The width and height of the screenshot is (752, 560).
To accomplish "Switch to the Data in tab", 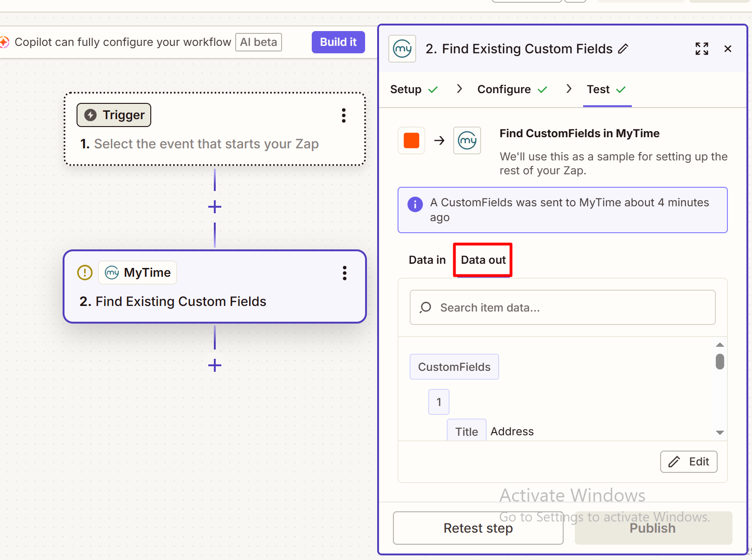I will (427, 260).
